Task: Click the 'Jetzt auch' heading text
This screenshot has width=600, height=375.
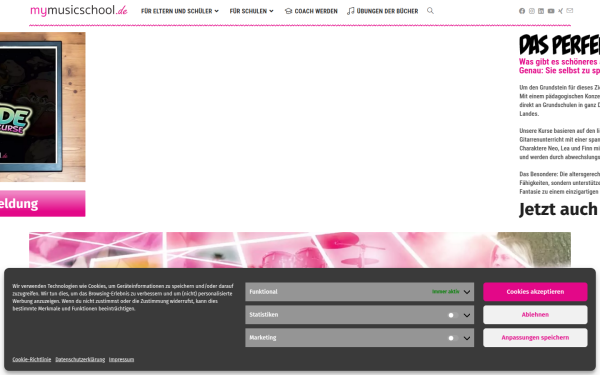Action: 559,209
